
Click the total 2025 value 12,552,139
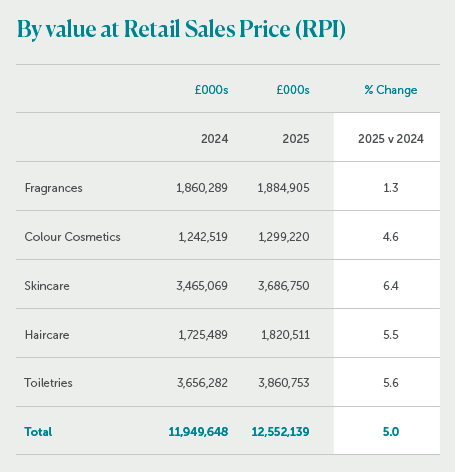[x=280, y=432]
